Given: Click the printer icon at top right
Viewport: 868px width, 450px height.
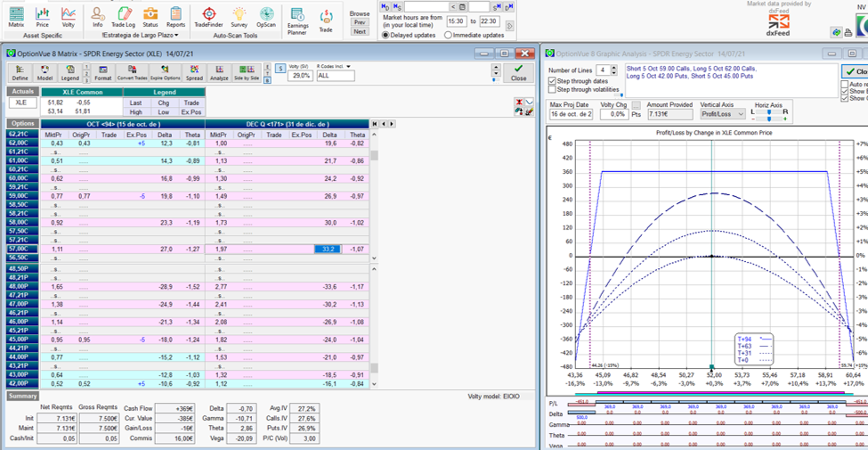Looking at the screenshot, I should pyautogui.click(x=848, y=33).
